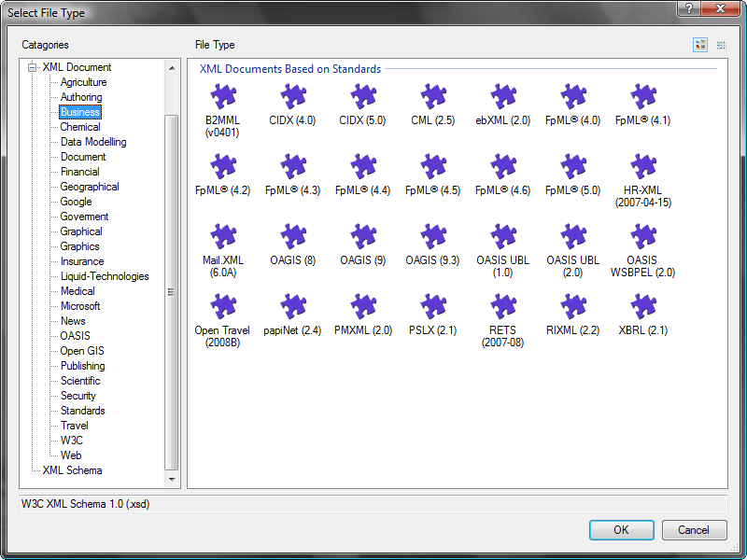Select the XML Document root category
The image size is (747, 560).
pyautogui.click(x=77, y=67)
